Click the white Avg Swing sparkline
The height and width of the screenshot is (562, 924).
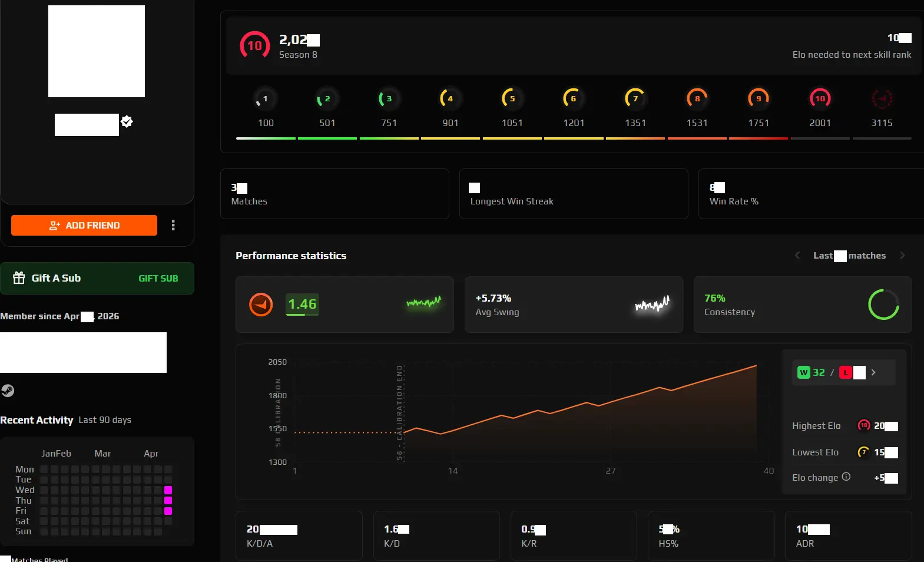point(653,304)
